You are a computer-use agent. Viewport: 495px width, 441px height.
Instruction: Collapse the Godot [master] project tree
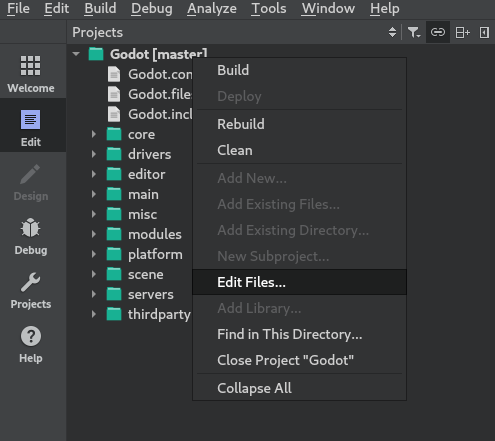point(76,54)
